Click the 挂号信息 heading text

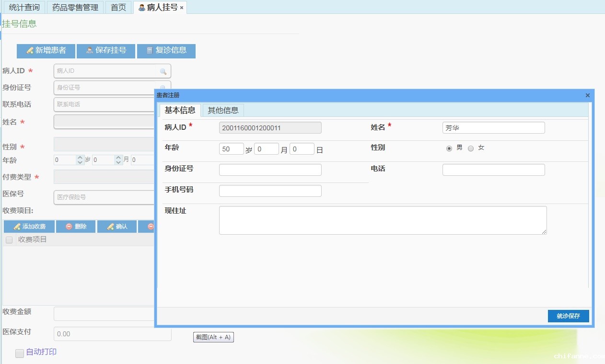(19, 23)
